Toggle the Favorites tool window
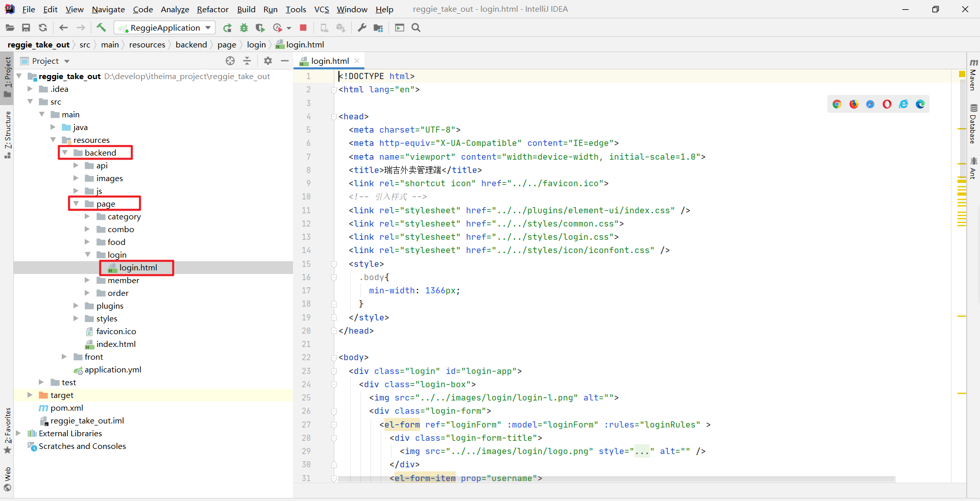Screen dimensions: 980x501 8,431
